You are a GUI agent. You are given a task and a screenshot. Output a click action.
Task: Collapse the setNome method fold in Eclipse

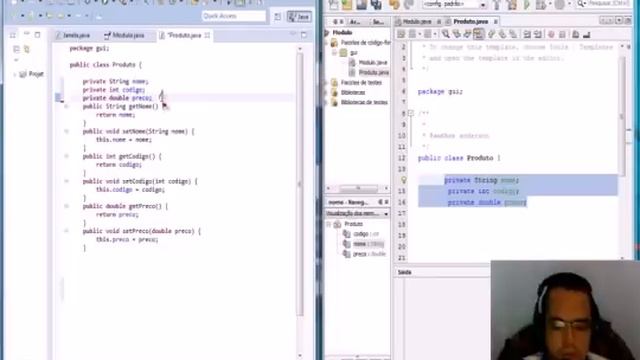[x=66, y=131]
